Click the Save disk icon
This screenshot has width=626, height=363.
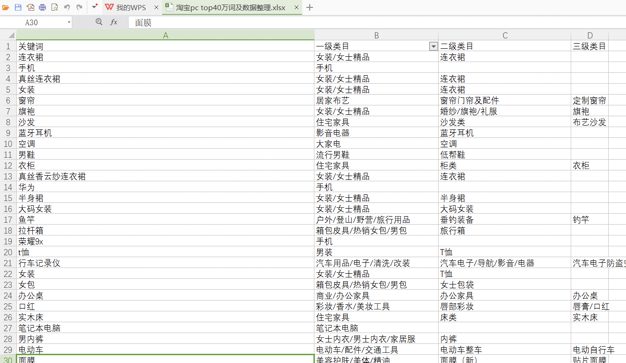(18, 7)
